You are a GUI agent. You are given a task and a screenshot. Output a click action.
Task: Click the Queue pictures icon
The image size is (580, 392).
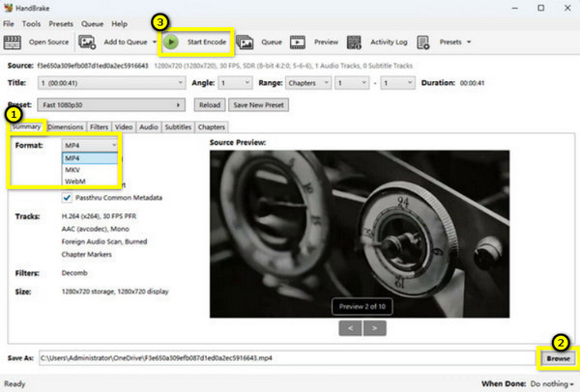245,42
